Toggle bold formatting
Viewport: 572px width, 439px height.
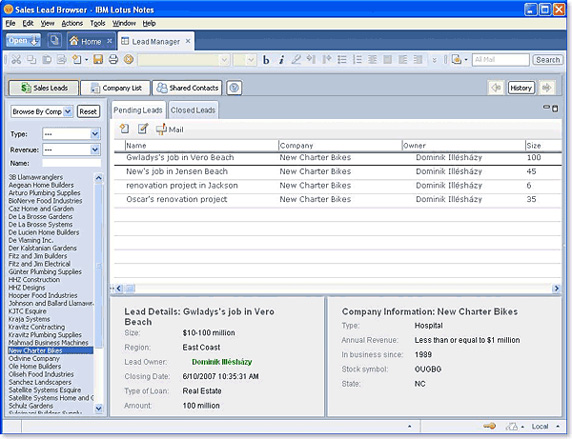(x=266, y=60)
